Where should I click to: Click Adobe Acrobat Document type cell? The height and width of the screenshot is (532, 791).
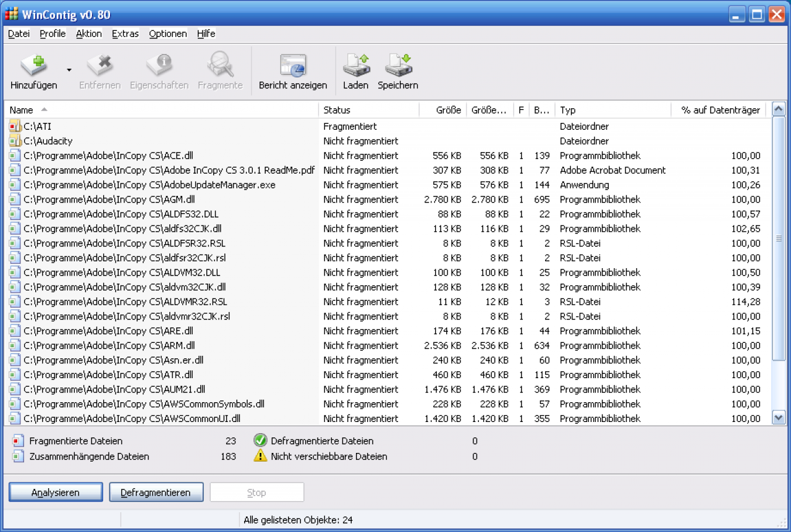[x=613, y=170]
